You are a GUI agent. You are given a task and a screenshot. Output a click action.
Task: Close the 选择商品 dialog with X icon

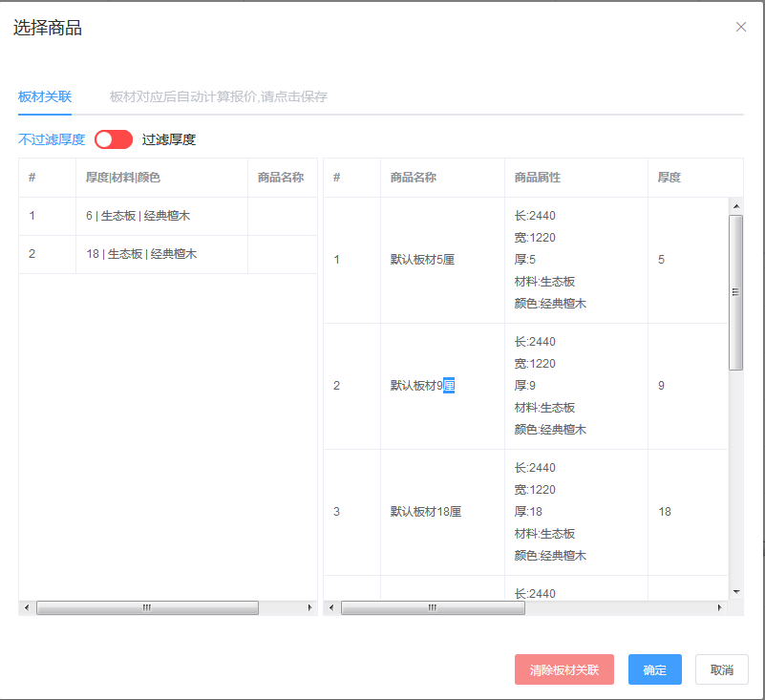point(741,27)
